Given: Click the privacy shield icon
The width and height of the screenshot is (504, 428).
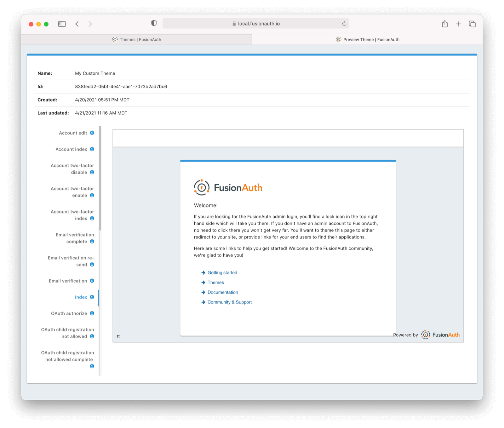Looking at the screenshot, I should click(x=154, y=23).
